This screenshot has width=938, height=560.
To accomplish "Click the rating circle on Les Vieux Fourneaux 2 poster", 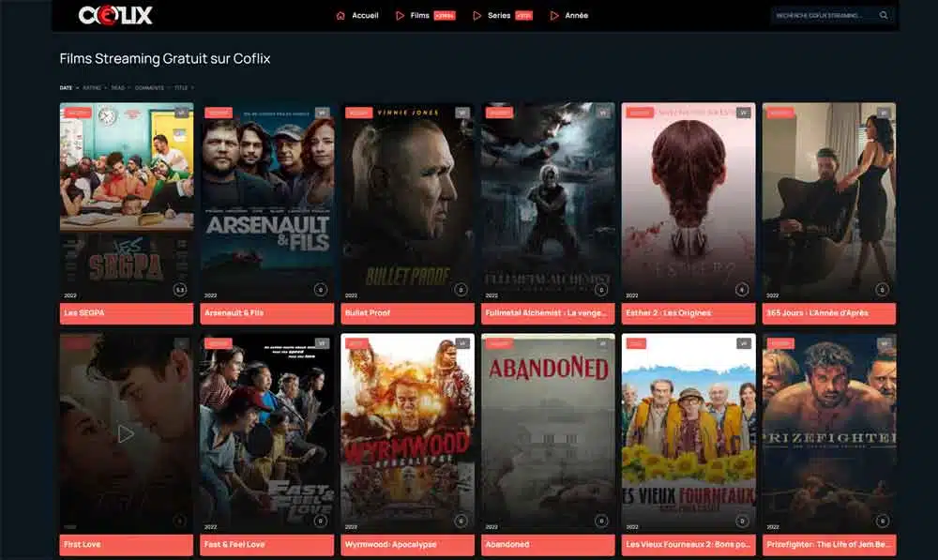I will (742, 522).
